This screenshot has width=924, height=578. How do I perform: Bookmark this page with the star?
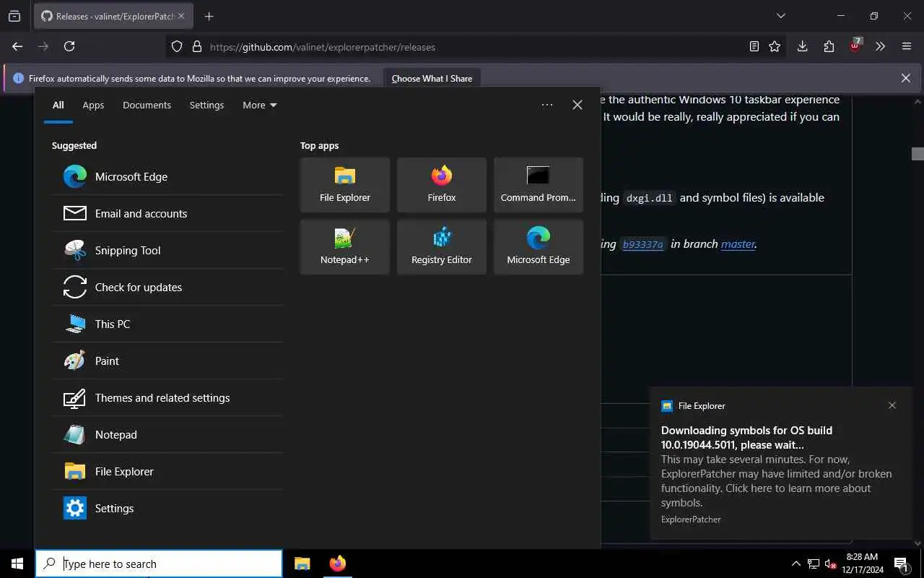775,46
